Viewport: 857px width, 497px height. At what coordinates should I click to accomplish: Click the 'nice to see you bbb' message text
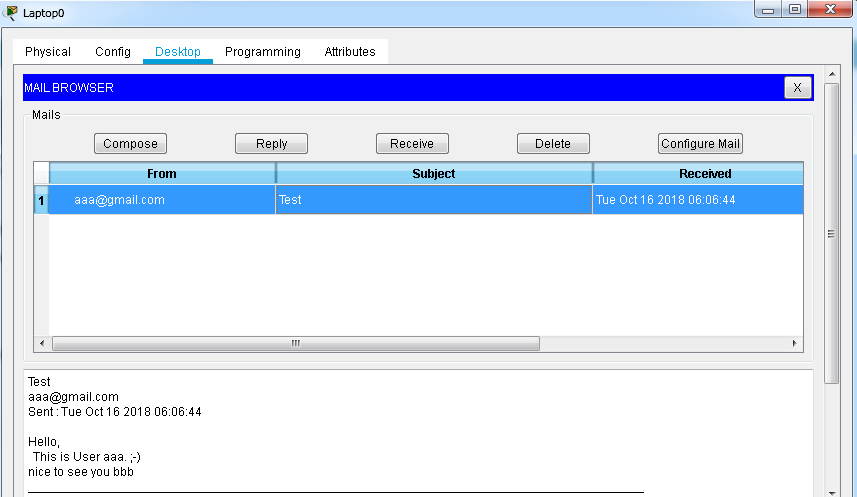click(81, 472)
